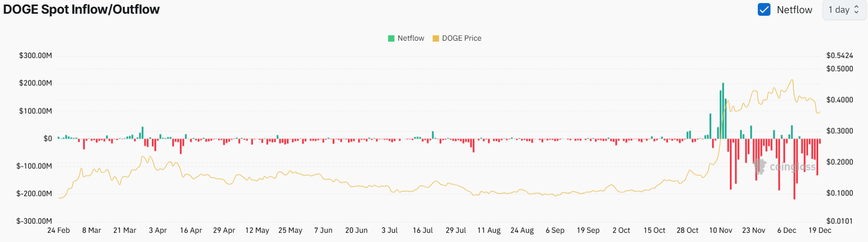The image size is (868, 242).
Task: Click the $0.5424 right axis price label
Action: (x=840, y=55)
